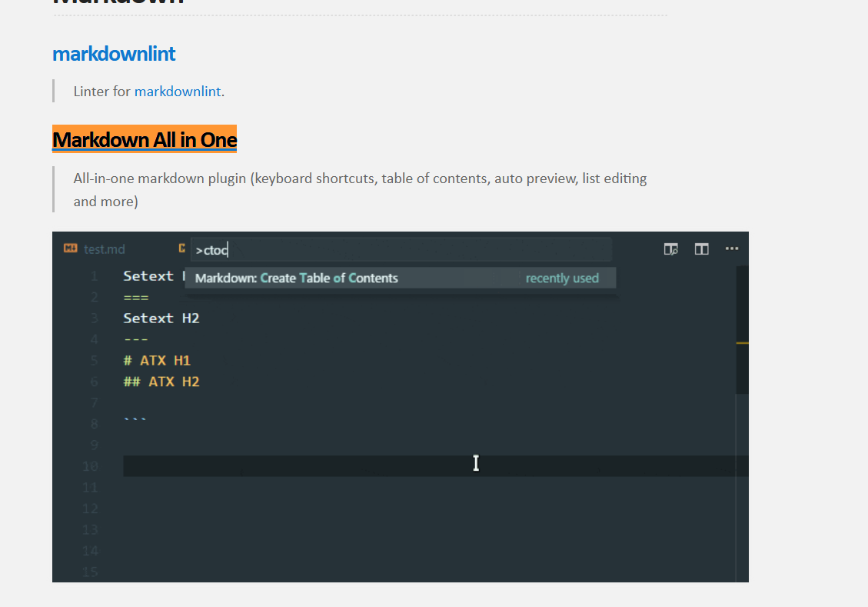Open preview to the side icon
Screen dimensions: 868x607
(x=671, y=249)
